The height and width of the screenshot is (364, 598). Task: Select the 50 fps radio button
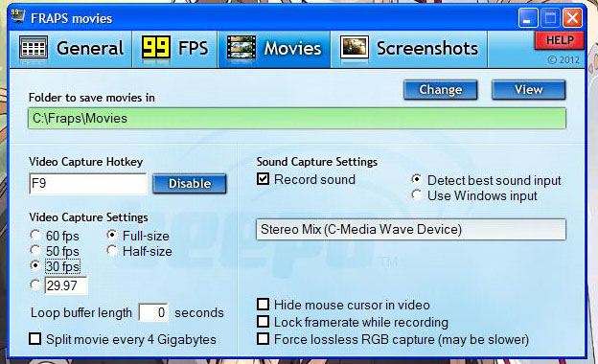click(x=35, y=250)
